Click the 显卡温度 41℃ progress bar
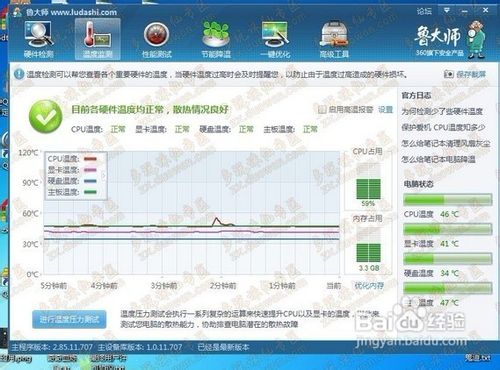The image size is (500, 370). click(x=448, y=229)
